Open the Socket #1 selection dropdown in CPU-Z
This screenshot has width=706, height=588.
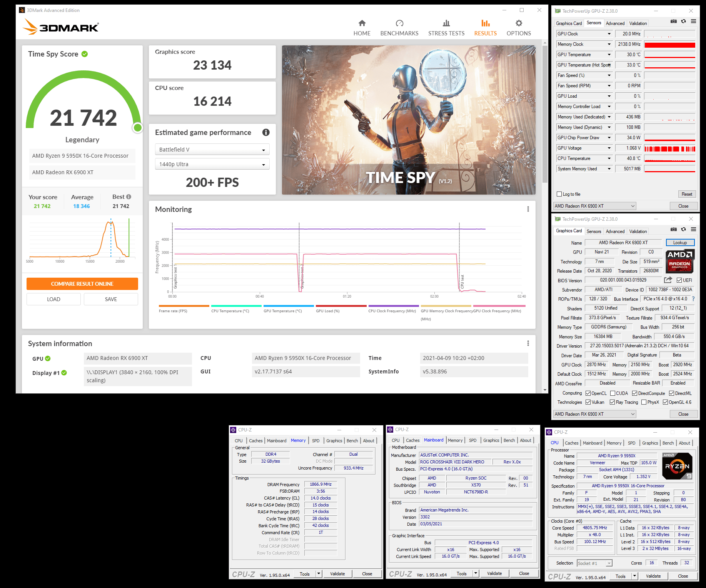594,563
